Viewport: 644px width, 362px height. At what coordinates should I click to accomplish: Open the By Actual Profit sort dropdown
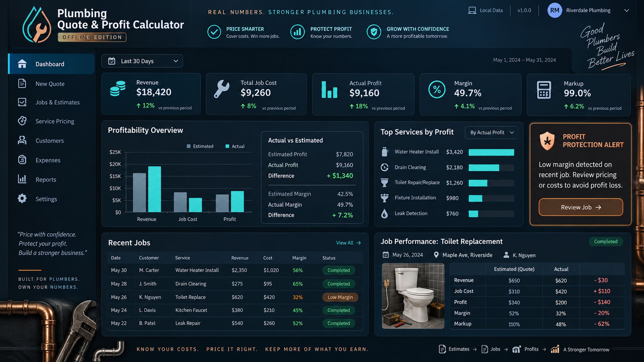pyautogui.click(x=491, y=132)
